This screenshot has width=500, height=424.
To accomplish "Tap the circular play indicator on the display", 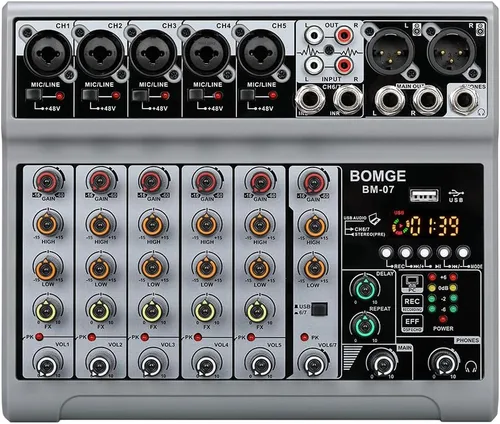I will click(400, 227).
